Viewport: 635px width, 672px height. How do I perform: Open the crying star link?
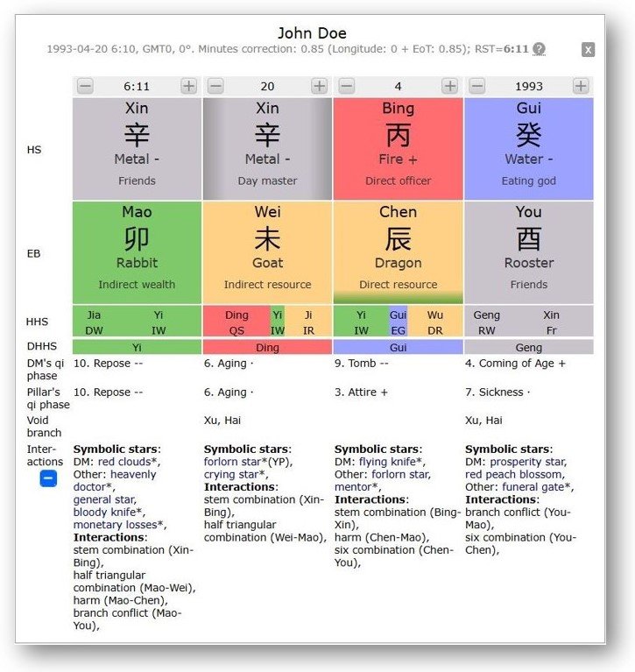(x=230, y=474)
